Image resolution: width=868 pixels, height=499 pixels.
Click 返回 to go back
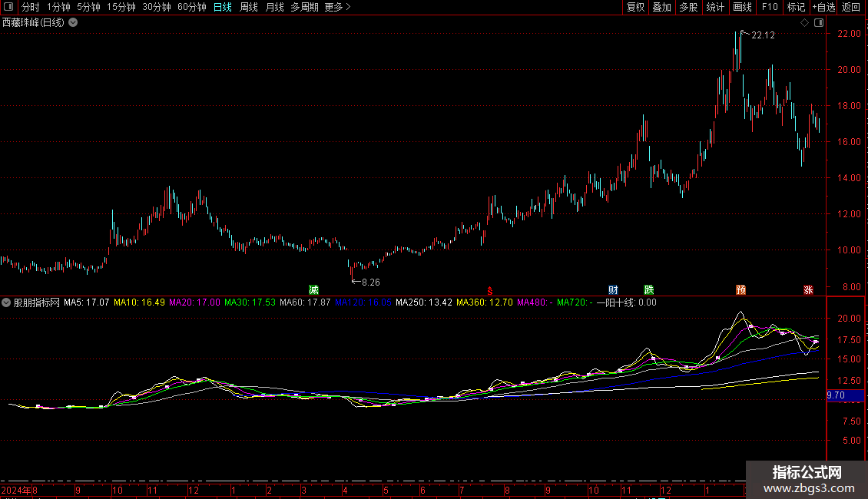coord(851,7)
